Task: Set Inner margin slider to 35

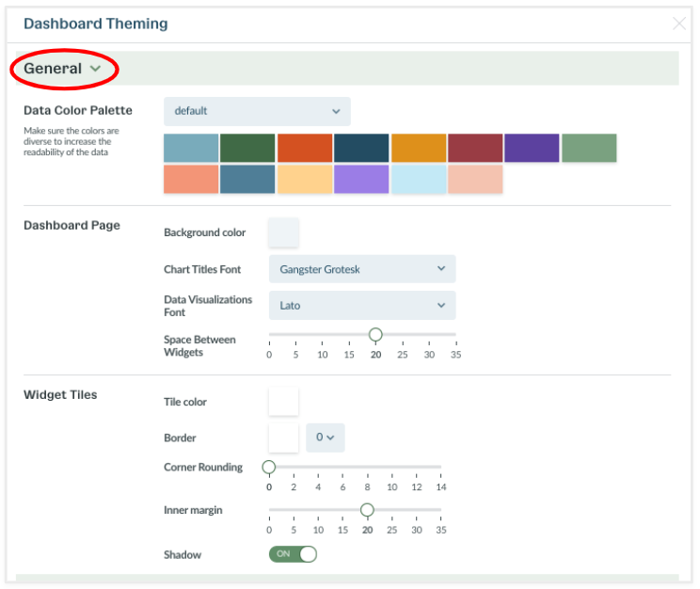Action: pyautogui.click(x=440, y=510)
